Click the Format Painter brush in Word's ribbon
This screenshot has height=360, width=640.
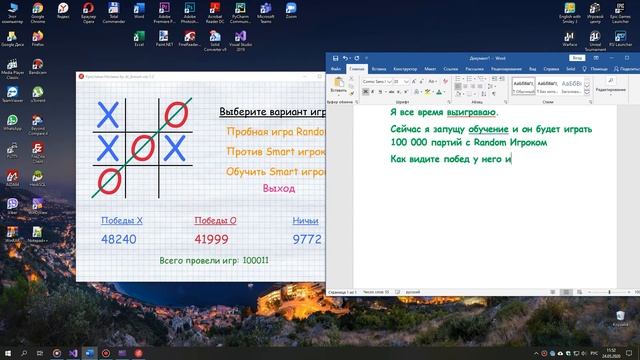[351, 93]
